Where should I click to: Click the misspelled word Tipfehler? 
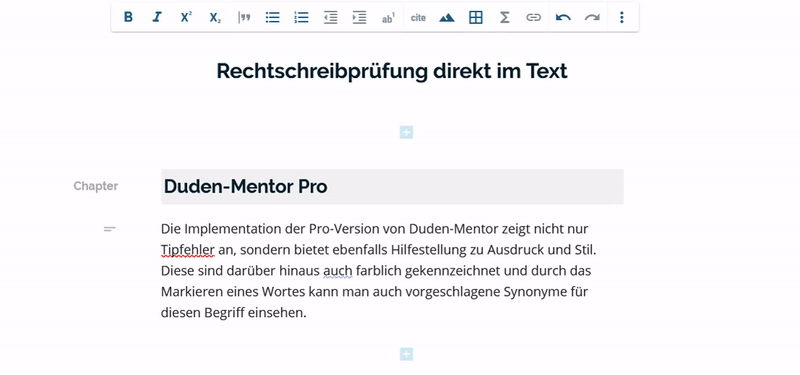coord(188,250)
